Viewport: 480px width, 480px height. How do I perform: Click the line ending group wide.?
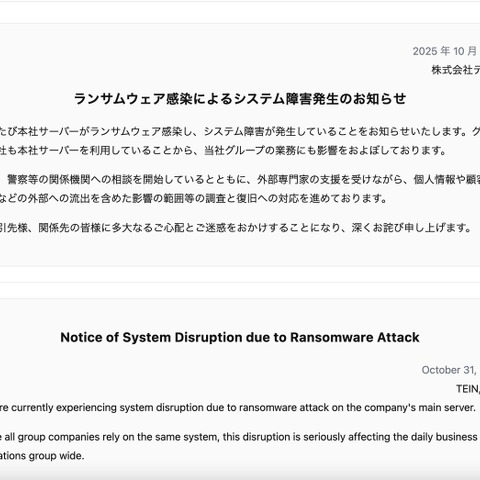tap(42, 456)
